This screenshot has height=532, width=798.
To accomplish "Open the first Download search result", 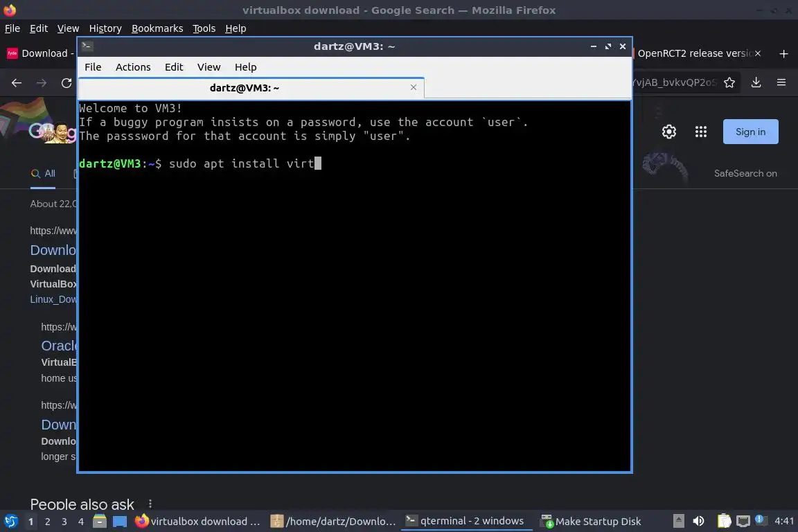I will coord(53,250).
